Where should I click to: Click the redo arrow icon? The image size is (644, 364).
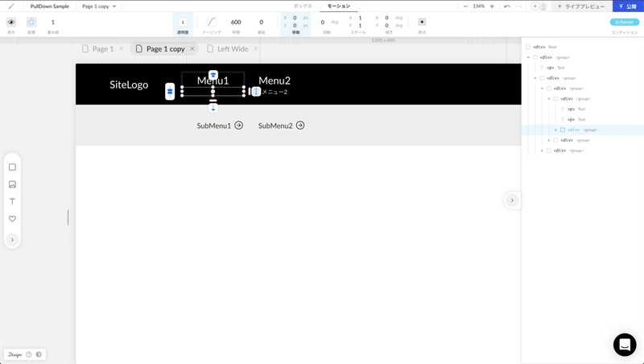point(518,6)
